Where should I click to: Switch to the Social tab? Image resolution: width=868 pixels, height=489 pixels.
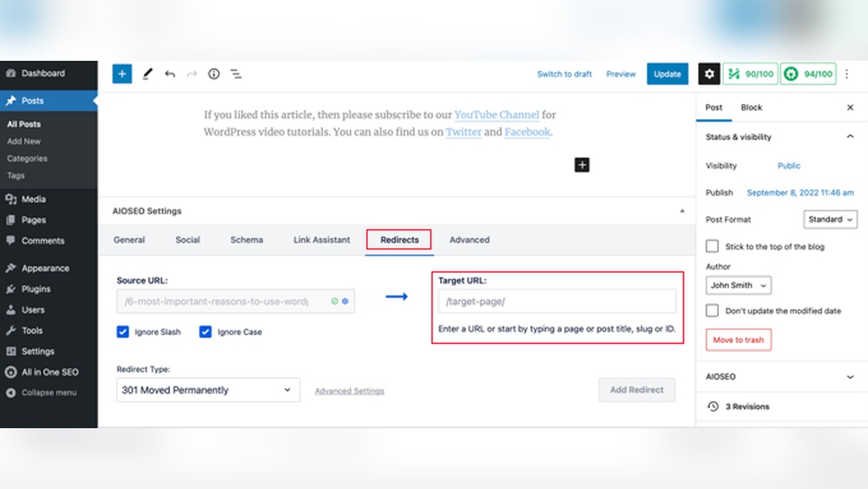(x=187, y=240)
